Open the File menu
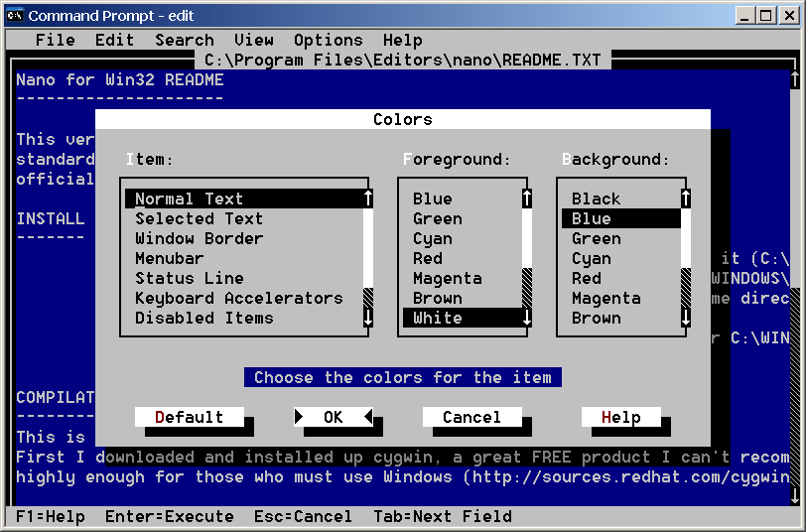The image size is (806, 532). tap(55, 41)
